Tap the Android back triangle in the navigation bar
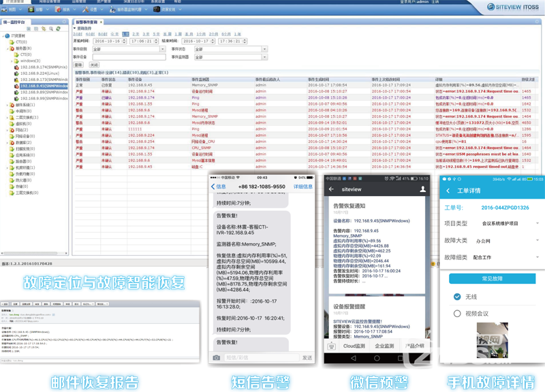This screenshot has width=545, height=392. point(354,358)
